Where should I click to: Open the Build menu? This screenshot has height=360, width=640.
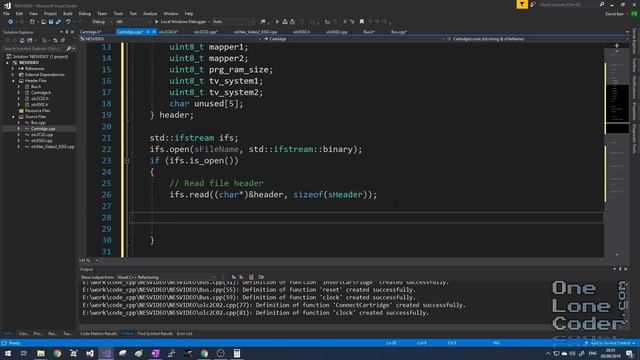point(68,13)
